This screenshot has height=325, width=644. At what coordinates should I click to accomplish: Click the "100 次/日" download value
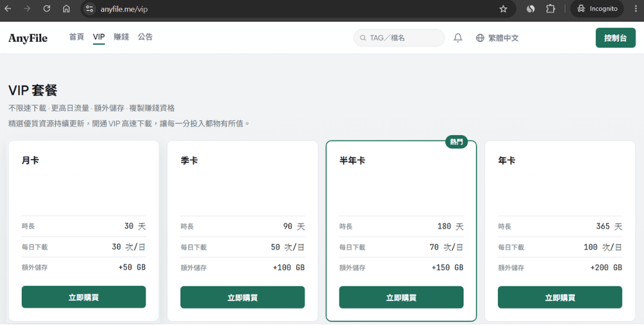point(603,247)
